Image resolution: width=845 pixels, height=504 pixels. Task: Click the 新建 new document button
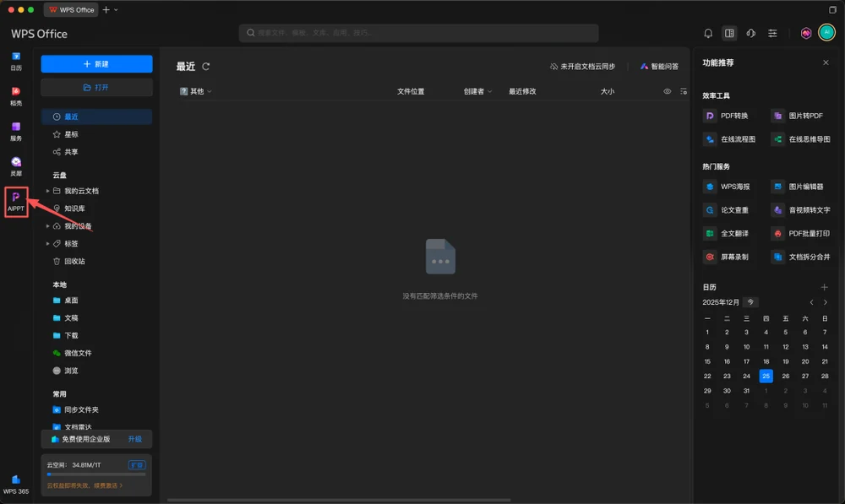96,64
